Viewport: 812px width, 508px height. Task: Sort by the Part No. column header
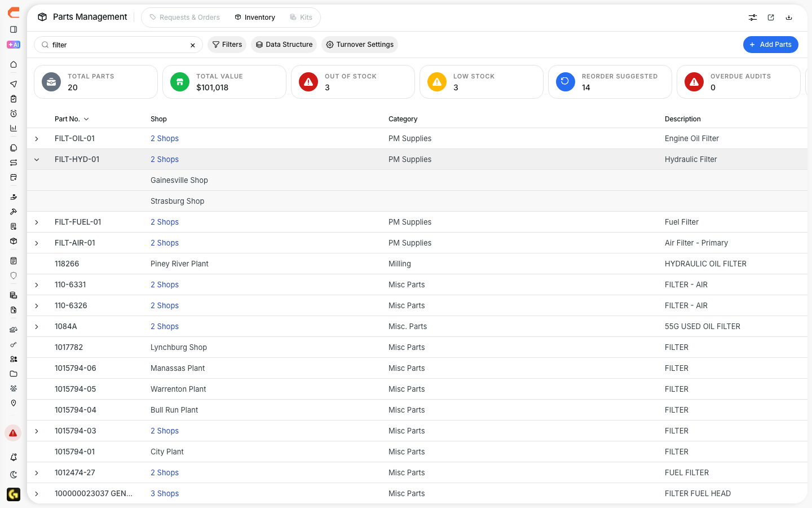pyautogui.click(x=72, y=119)
